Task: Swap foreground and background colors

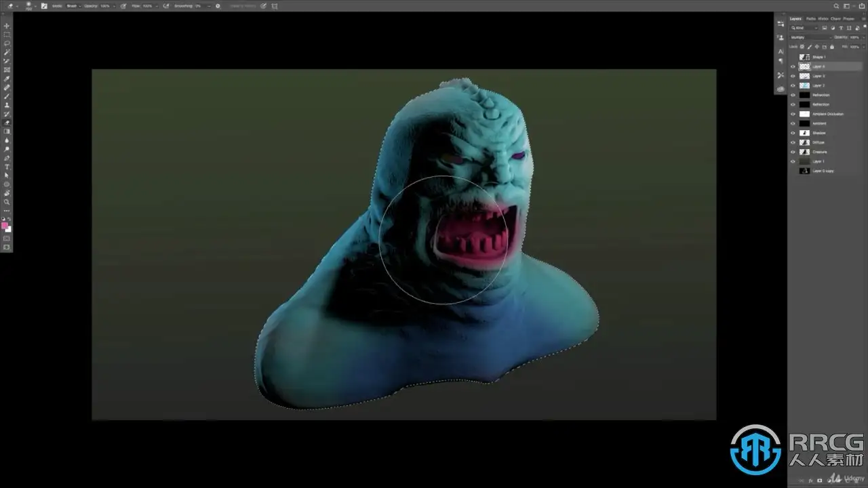Action: coord(9,219)
